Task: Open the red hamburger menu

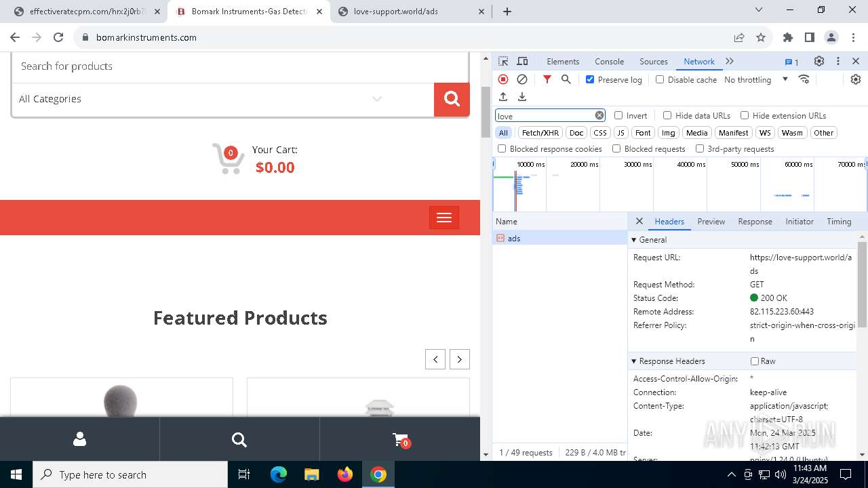Action: point(444,218)
